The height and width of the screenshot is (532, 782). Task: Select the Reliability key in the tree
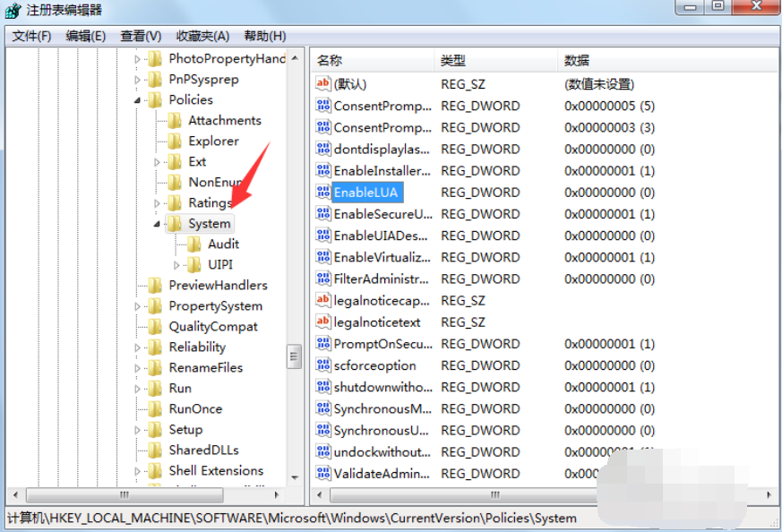pos(197,347)
